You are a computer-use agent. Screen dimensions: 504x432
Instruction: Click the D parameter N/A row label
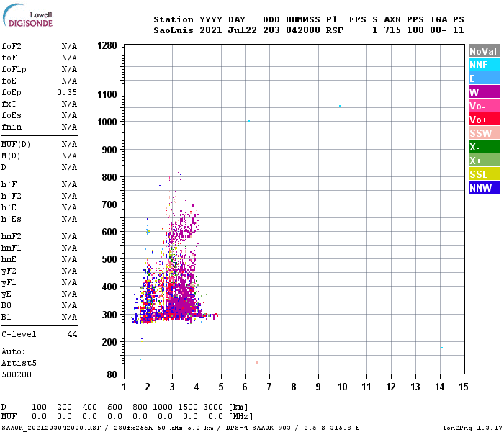4,167
